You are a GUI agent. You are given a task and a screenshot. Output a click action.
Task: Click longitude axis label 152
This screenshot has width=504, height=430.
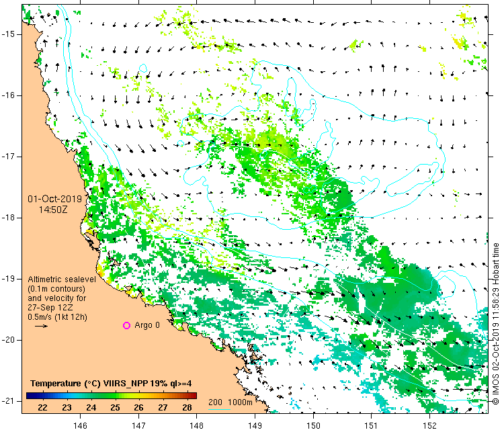point(430,425)
